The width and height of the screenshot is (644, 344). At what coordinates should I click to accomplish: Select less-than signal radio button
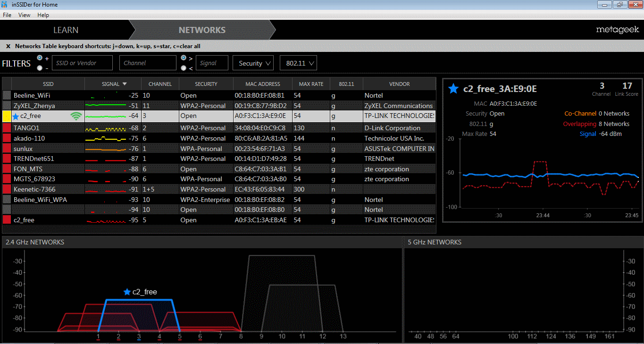[184, 68]
